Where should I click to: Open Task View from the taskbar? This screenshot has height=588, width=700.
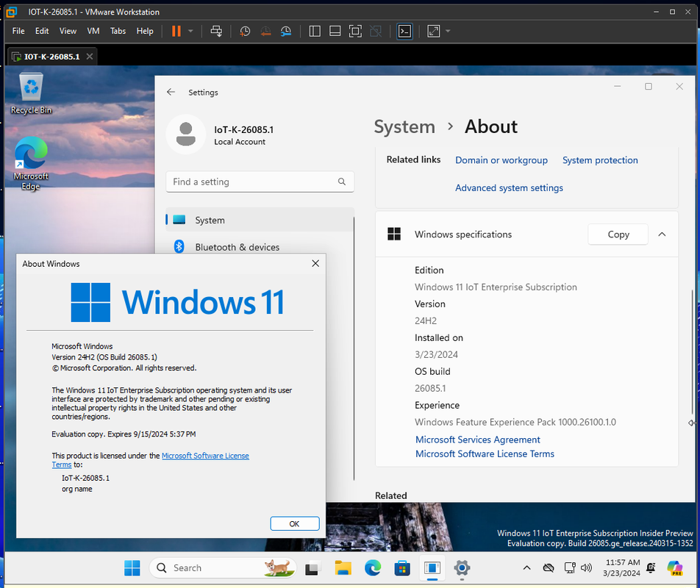tap(312, 568)
